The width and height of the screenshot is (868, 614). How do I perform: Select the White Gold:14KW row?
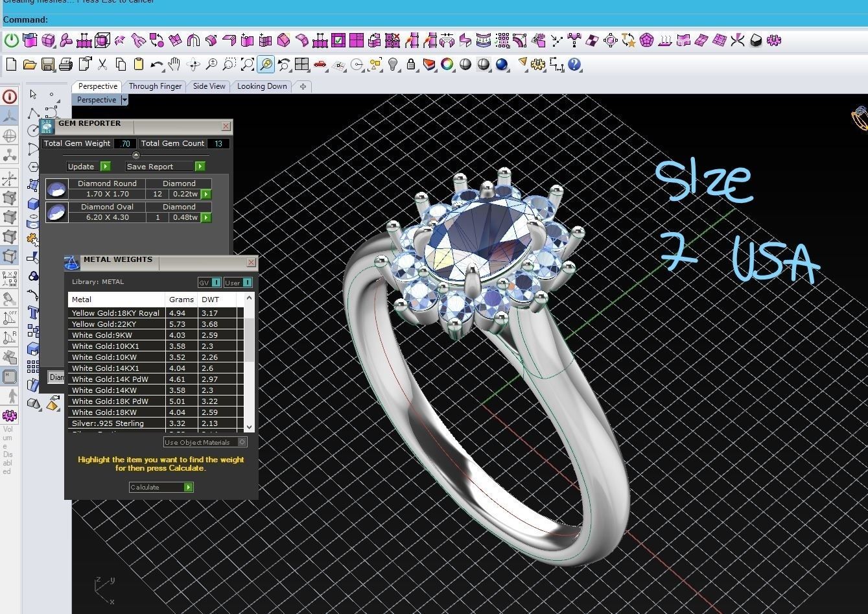(x=156, y=390)
